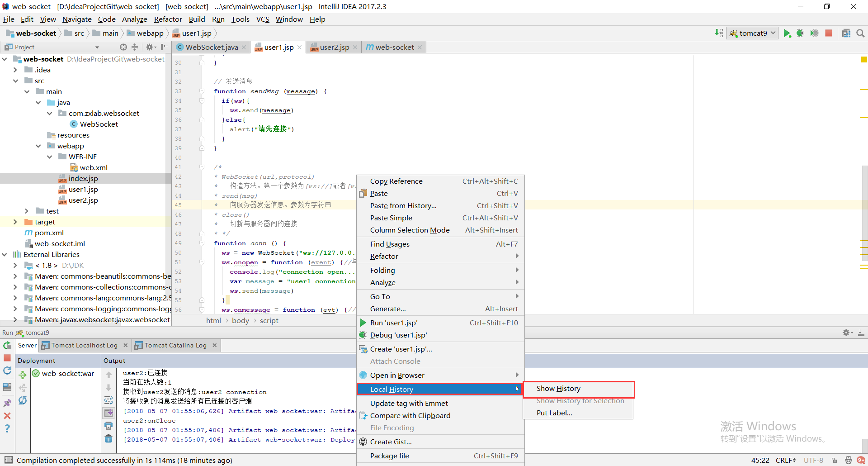The image size is (868, 466).
Task: Collapse External Libraries node
Action: pos(4,254)
